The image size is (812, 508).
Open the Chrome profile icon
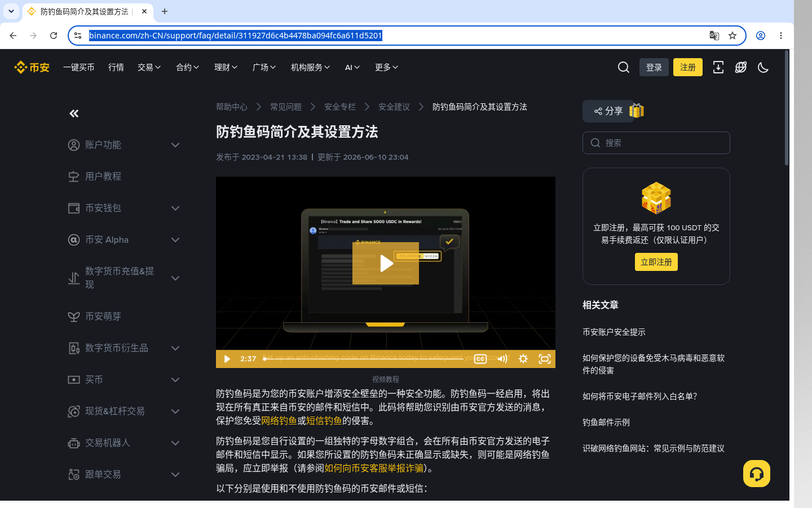[x=761, y=36]
